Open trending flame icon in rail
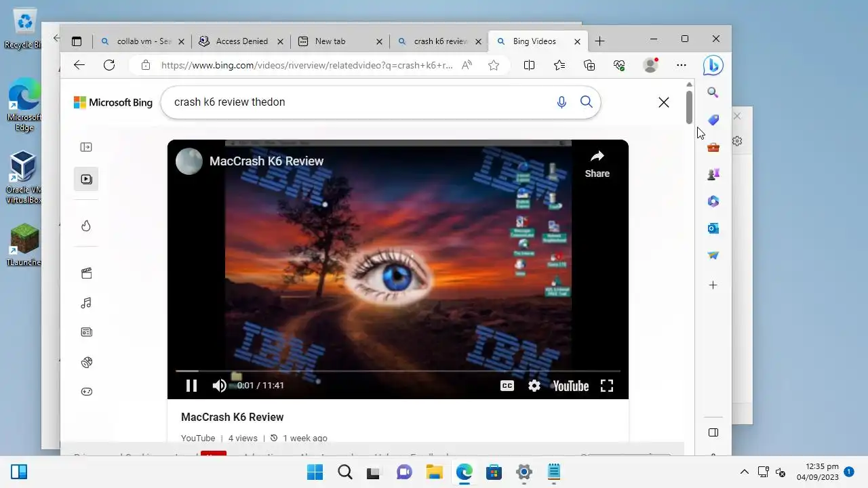 (86, 226)
